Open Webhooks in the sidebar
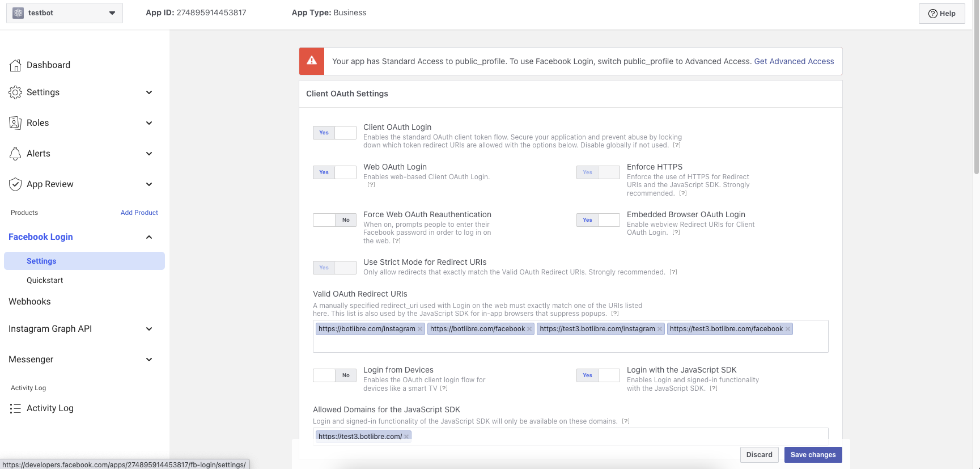 coord(29,302)
